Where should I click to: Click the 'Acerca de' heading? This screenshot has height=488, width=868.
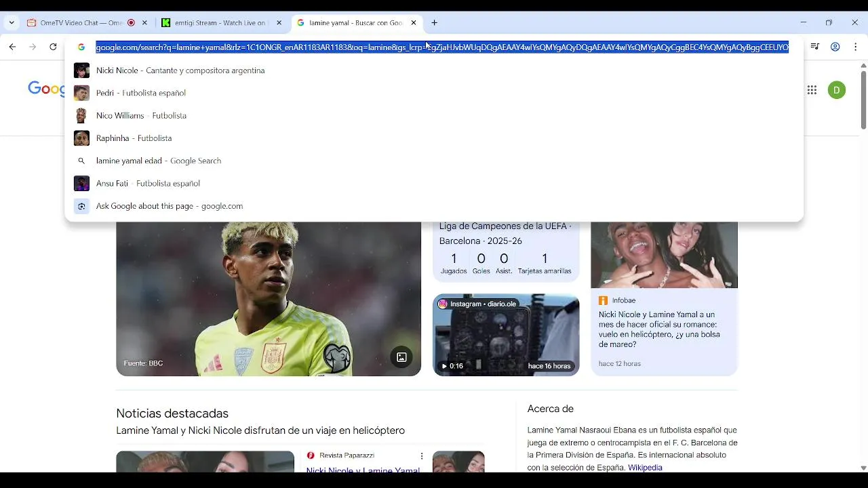pyautogui.click(x=551, y=409)
